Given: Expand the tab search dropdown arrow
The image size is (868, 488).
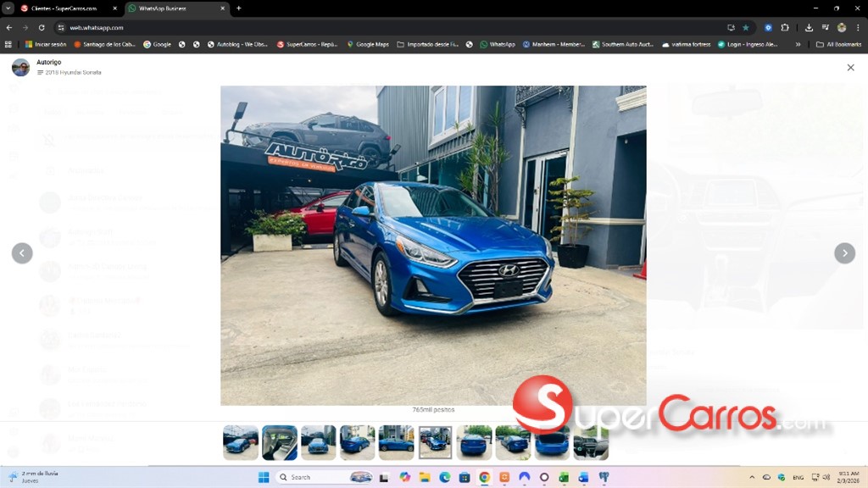Looking at the screenshot, I should point(8,8).
